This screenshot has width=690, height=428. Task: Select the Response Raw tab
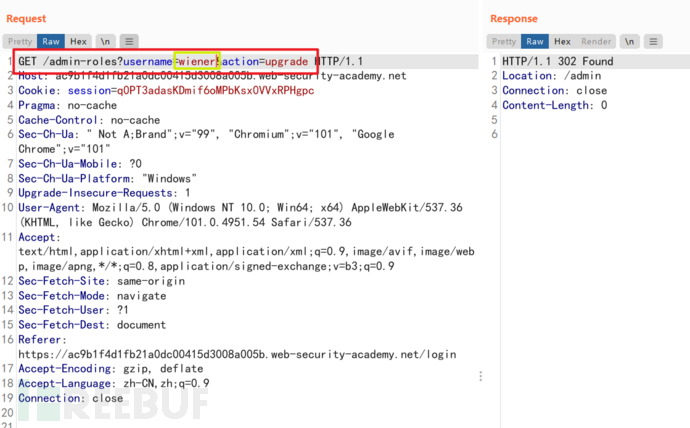point(535,41)
